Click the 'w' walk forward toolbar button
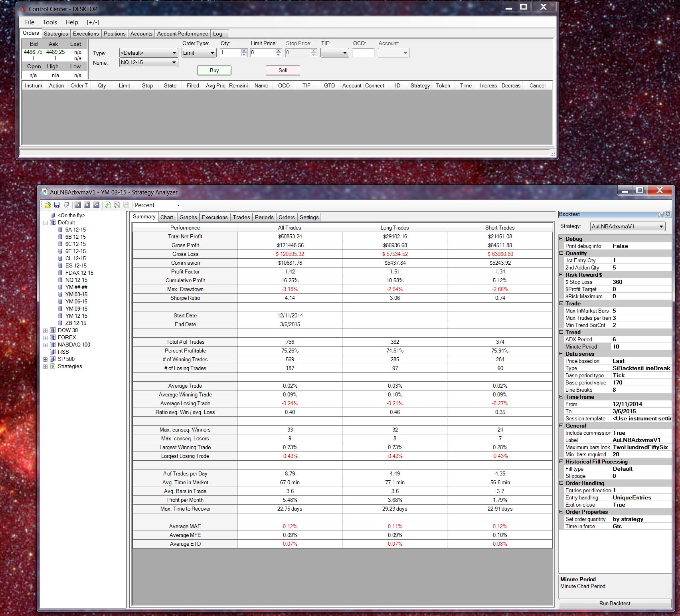 click(96, 205)
